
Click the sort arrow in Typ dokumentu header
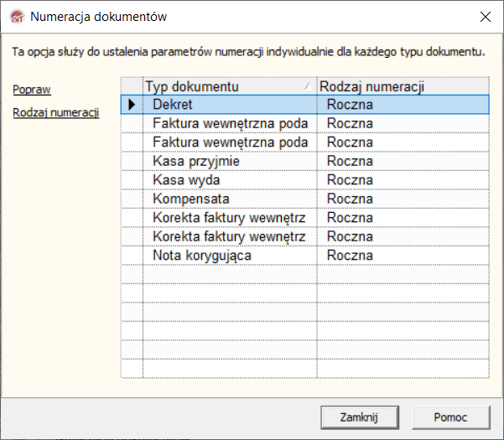coord(308,86)
